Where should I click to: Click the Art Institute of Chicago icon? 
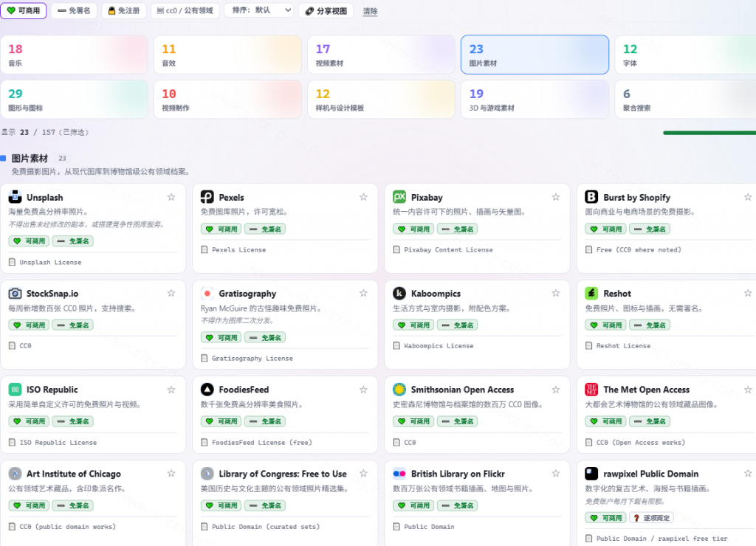point(15,474)
